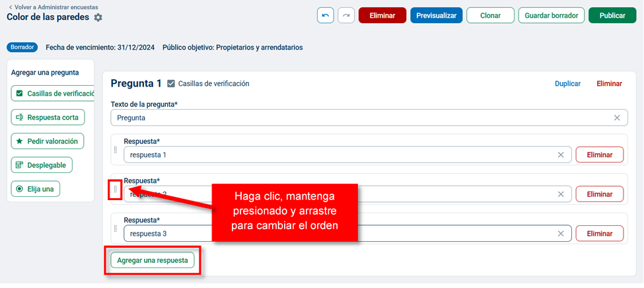Click Eliminar link for Pregunta 1
Image resolution: width=644 pixels, height=288 pixels.
coord(609,84)
